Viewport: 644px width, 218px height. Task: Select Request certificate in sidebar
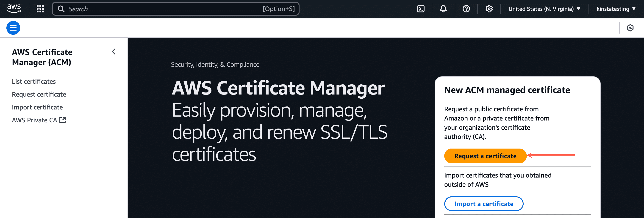point(39,94)
